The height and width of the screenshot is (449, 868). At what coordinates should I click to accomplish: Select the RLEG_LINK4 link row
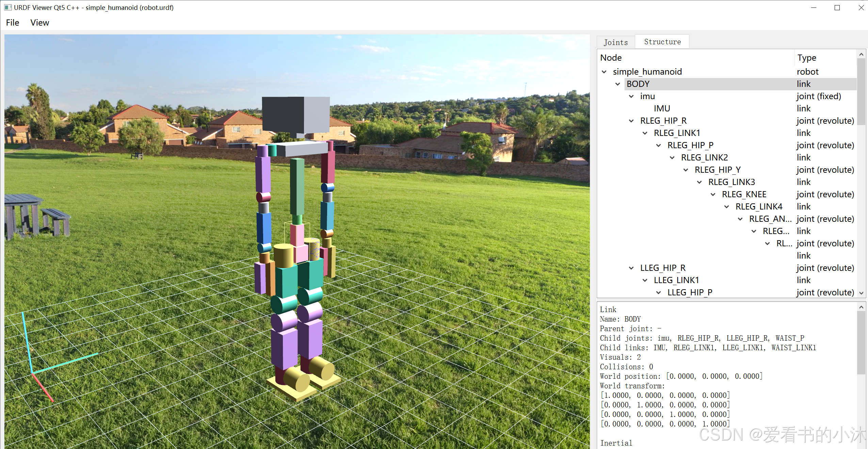pos(727,207)
